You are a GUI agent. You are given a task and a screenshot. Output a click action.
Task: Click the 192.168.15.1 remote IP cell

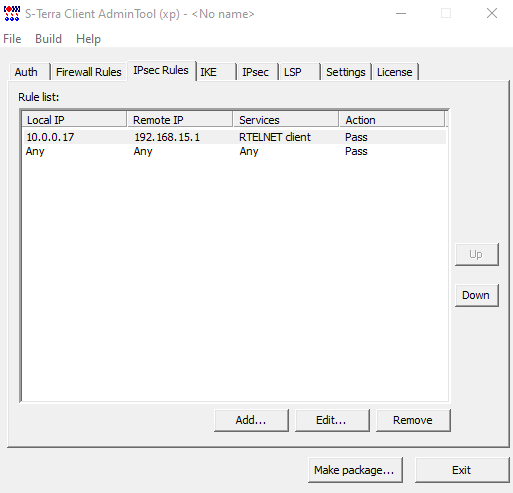click(x=167, y=137)
